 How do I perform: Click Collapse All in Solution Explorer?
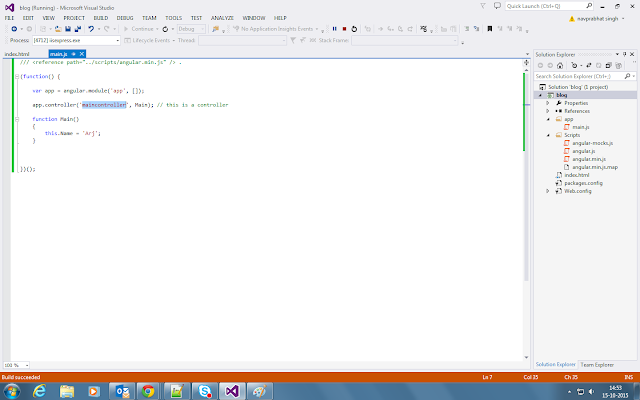click(609, 65)
